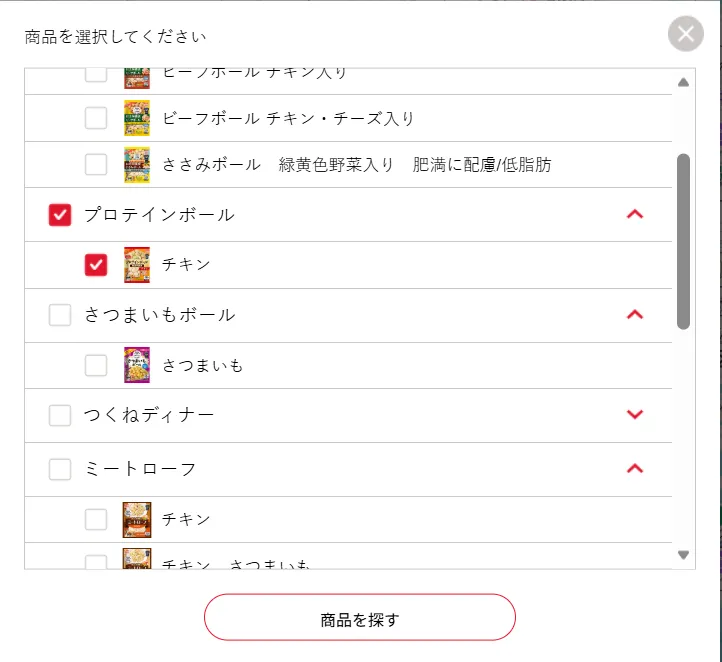Check the さつまいもボール category checkbox

[x=60, y=315]
